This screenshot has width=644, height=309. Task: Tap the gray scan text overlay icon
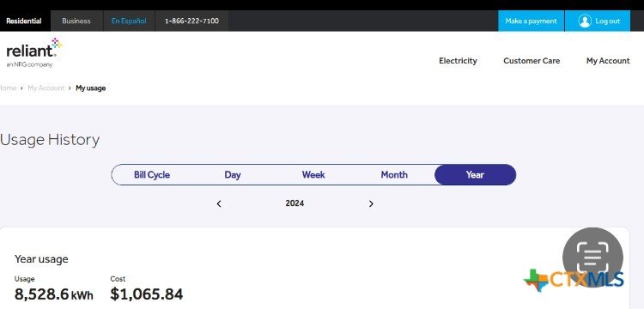coord(592,257)
